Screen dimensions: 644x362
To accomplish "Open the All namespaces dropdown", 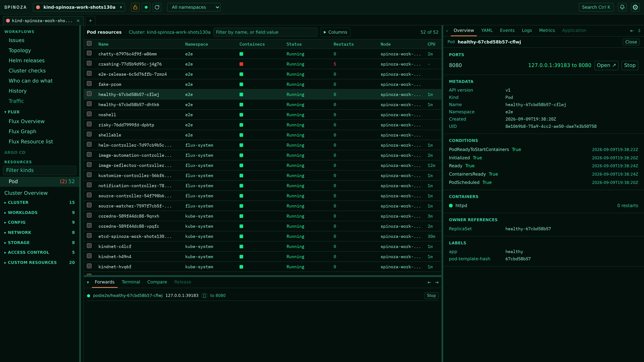I will point(194,7).
